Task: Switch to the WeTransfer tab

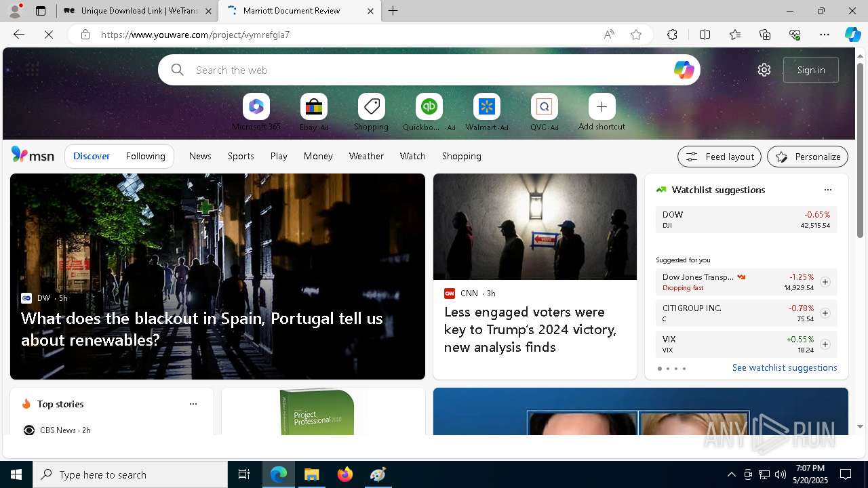Action: 138,11
